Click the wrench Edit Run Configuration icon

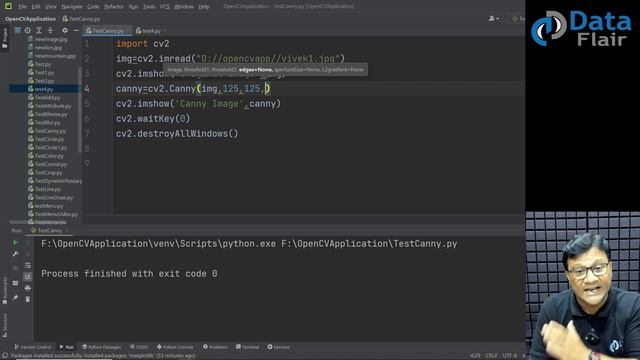(15, 254)
